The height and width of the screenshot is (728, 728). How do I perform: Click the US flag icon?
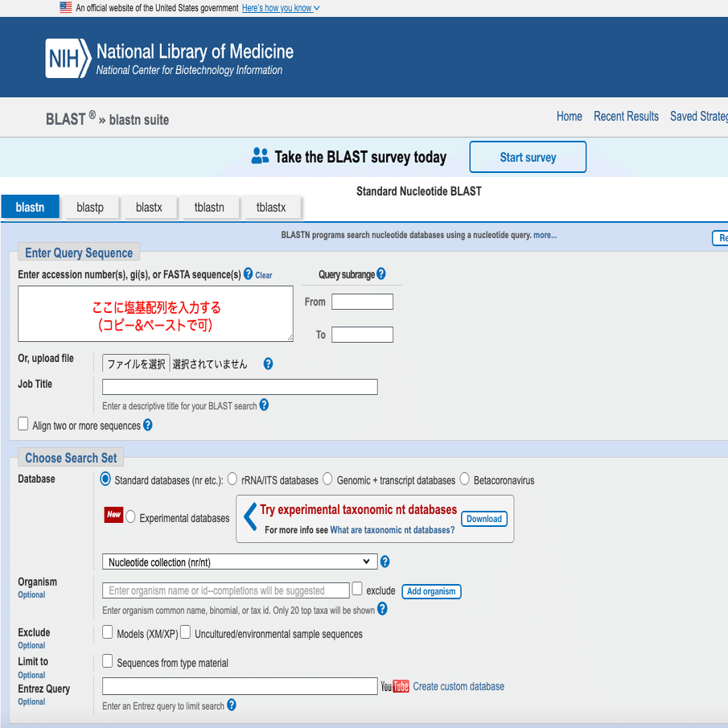(x=66, y=7)
